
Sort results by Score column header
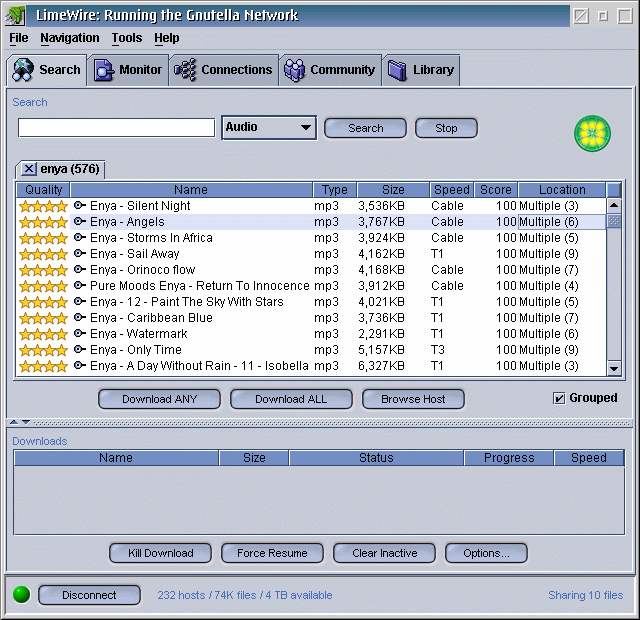point(496,190)
